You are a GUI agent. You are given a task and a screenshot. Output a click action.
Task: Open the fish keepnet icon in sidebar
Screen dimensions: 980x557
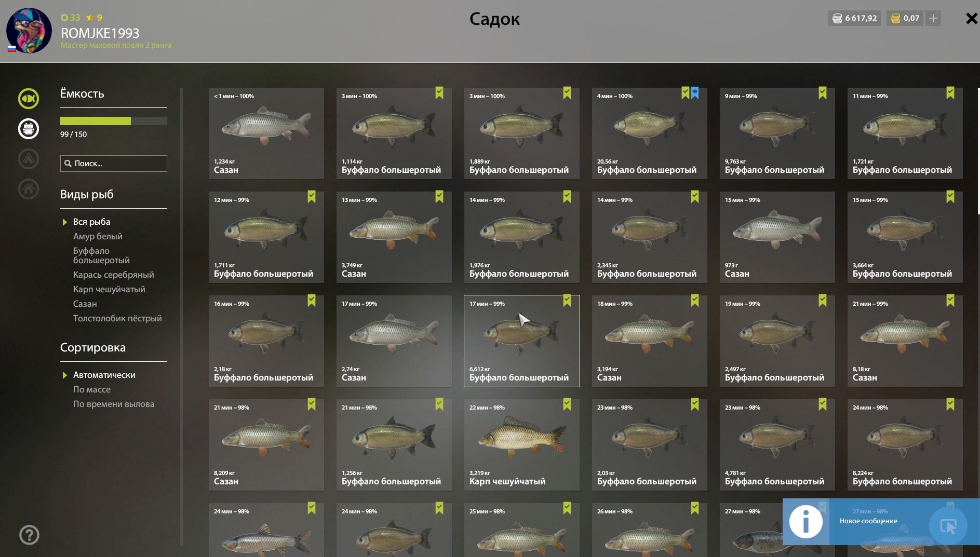[29, 99]
